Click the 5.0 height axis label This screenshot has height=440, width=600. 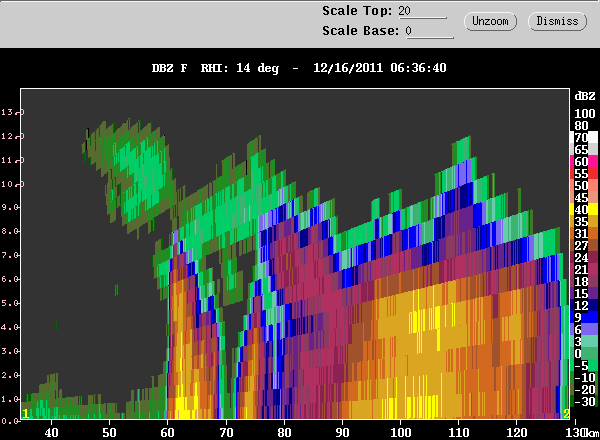[x=11, y=303]
